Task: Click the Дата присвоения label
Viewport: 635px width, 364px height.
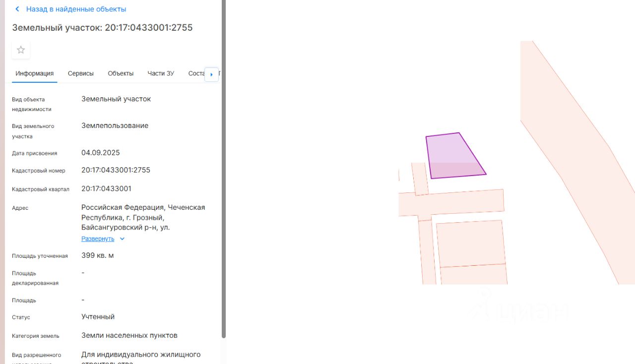Action: pyautogui.click(x=35, y=153)
